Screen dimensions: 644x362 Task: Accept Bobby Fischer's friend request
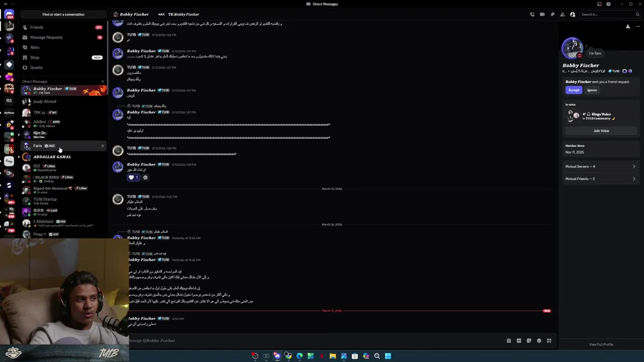(574, 90)
